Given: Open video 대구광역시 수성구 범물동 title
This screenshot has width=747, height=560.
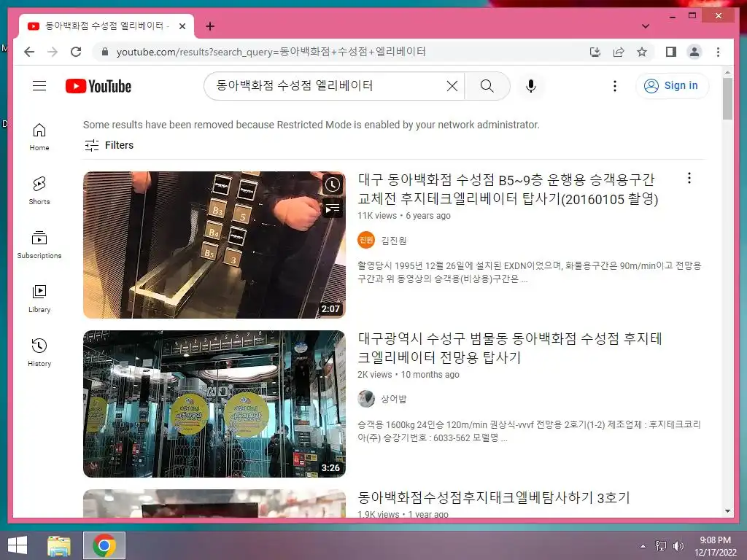Looking at the screenshot, I should coord(510,348).
